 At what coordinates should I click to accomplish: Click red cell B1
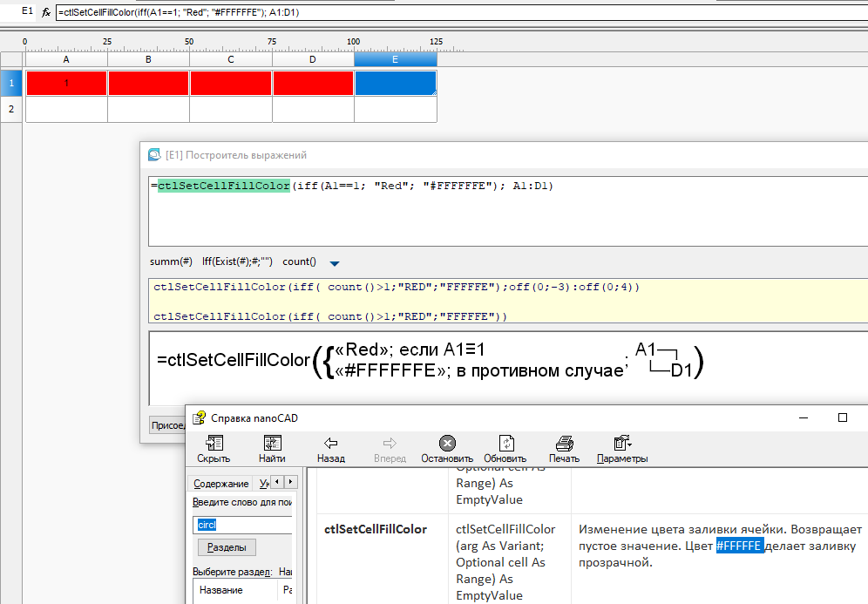coord(148,83)
